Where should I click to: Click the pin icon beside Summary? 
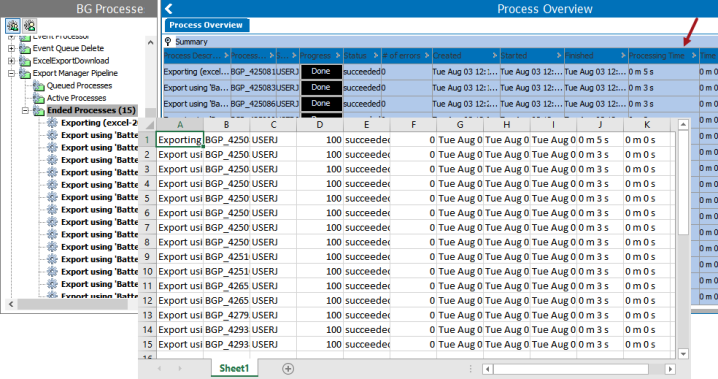168,42
